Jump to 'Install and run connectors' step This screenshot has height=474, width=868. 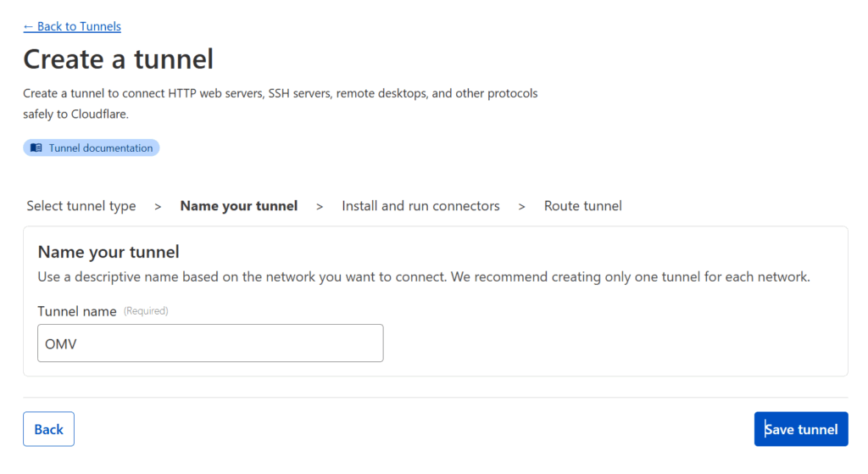(420, 206)
